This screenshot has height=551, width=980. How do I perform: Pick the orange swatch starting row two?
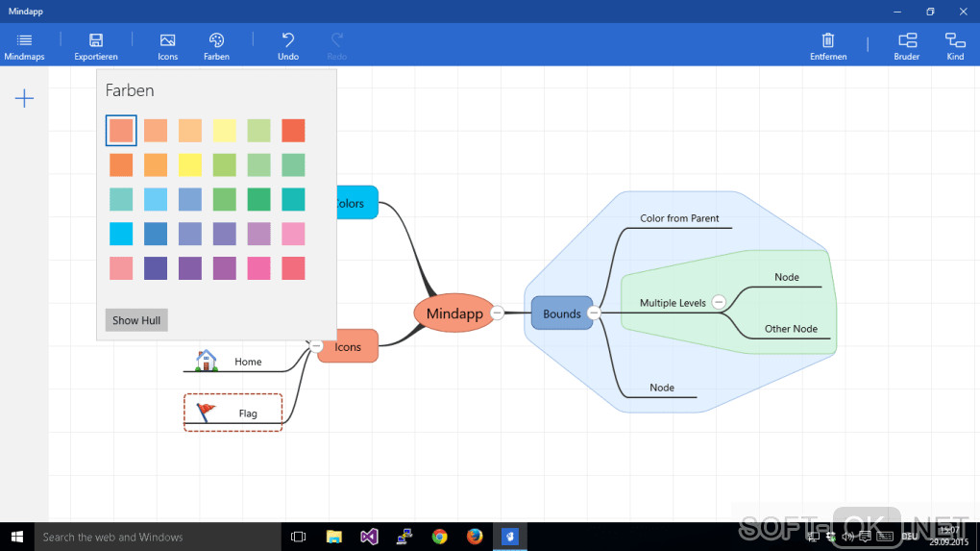[121, 165]
